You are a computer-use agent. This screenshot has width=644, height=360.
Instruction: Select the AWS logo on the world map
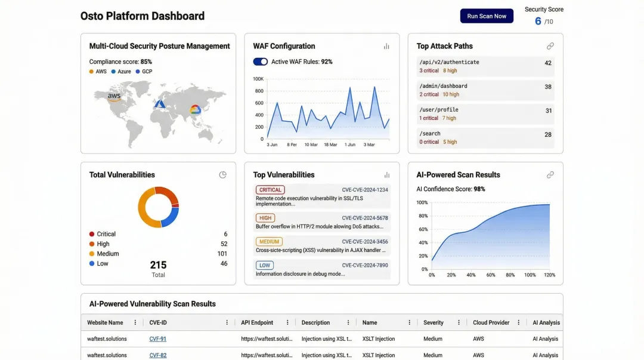[x=113, y=96]
